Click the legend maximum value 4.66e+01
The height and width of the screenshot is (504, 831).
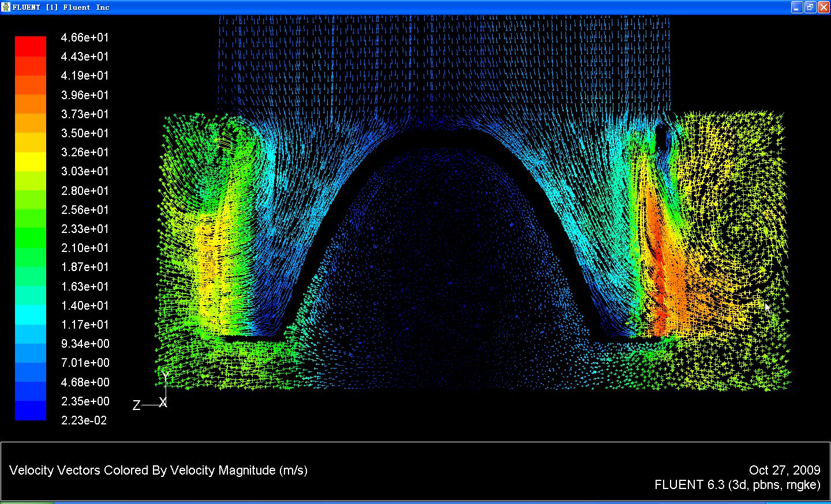point(85,37)
